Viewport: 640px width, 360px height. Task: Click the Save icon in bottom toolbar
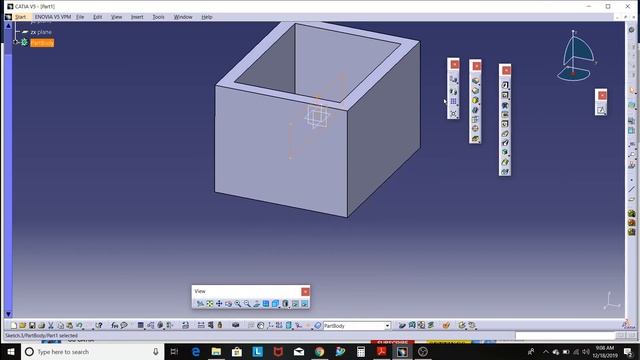(x=32, y=325)
